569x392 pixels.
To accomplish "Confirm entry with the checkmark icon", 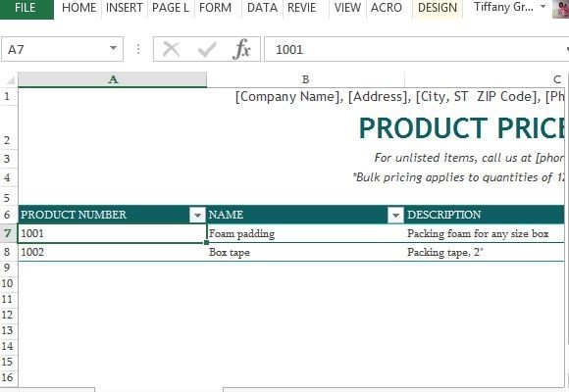I will [x=207, y=49].
